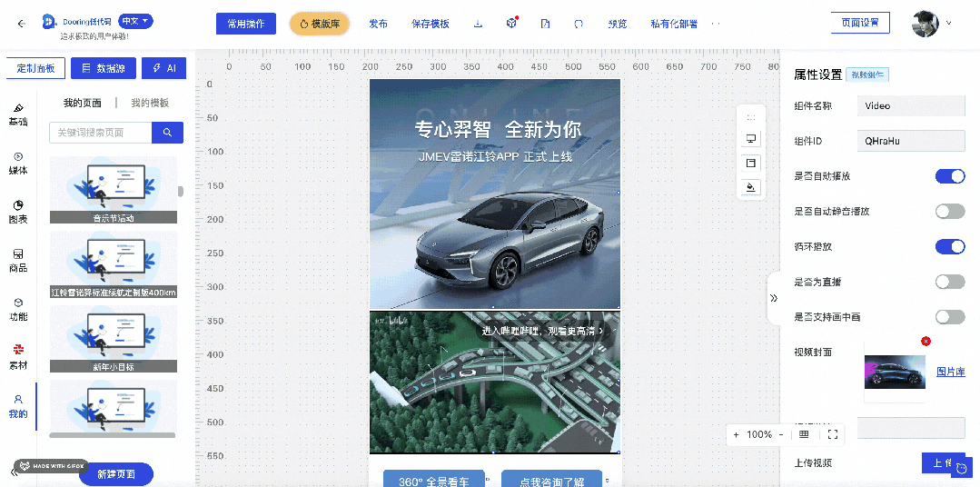Screen dimensions: 980x487
Task: Enable 是否为直播 switch
Action: point(950,282)
